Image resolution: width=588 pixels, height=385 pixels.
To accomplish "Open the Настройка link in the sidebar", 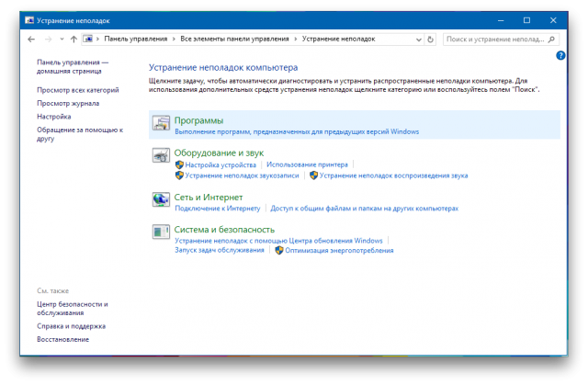I will click(x=53, y=117).
